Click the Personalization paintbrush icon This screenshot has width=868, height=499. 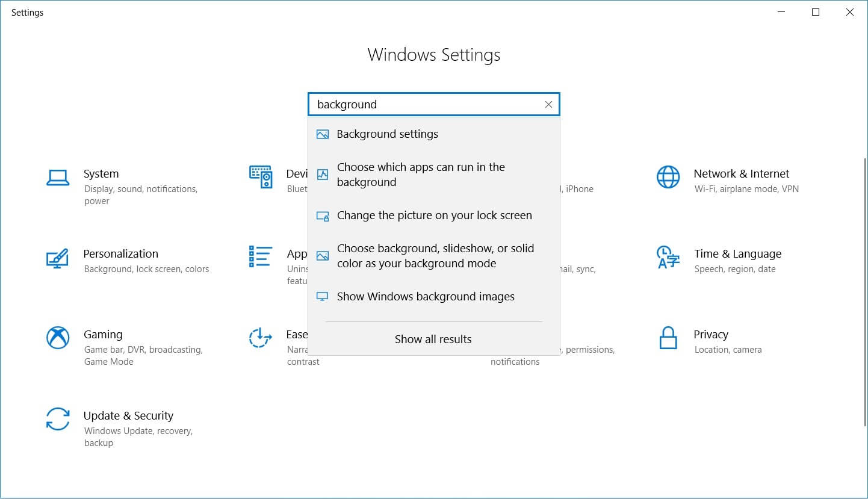58,258
